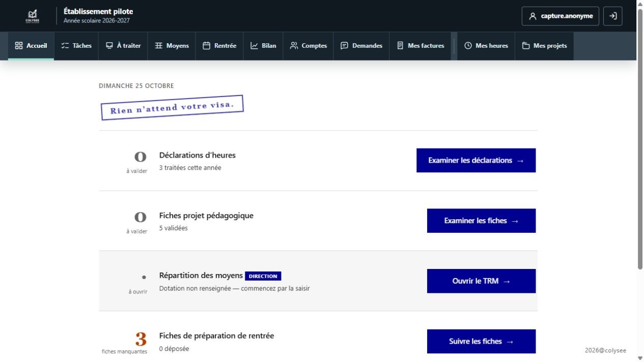Click the scrollbar down arrow

(640, 358)
